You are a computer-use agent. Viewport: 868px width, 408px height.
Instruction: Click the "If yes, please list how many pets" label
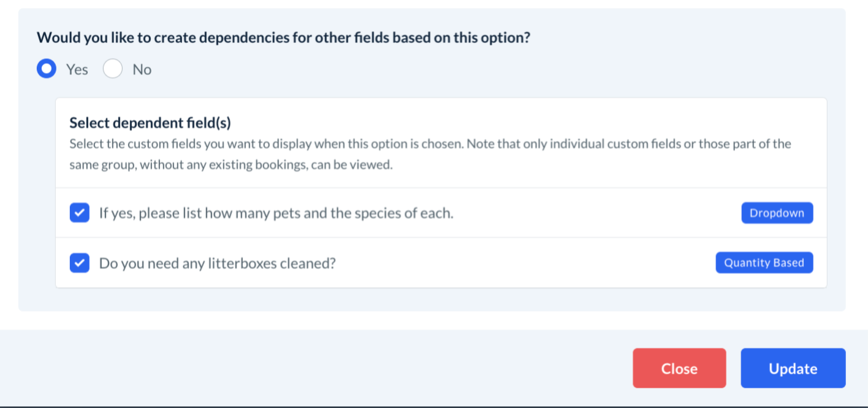pyautogui.click(x=276, y=214)
